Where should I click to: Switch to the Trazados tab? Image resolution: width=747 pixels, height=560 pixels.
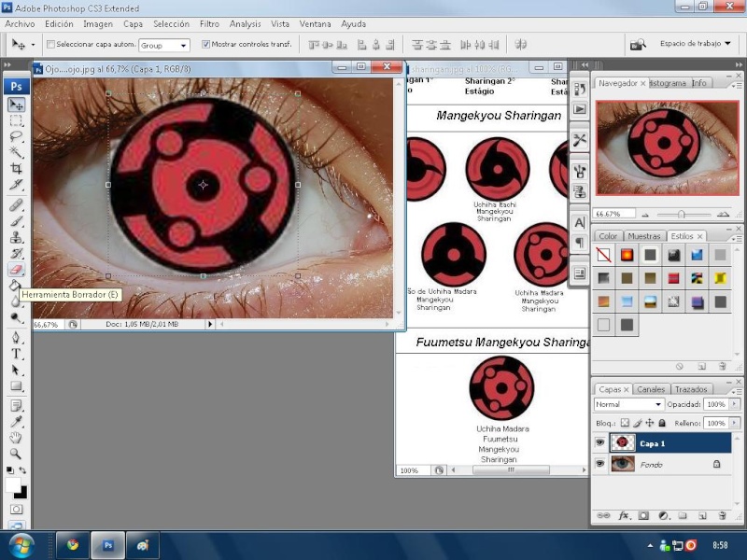point(691,389)
